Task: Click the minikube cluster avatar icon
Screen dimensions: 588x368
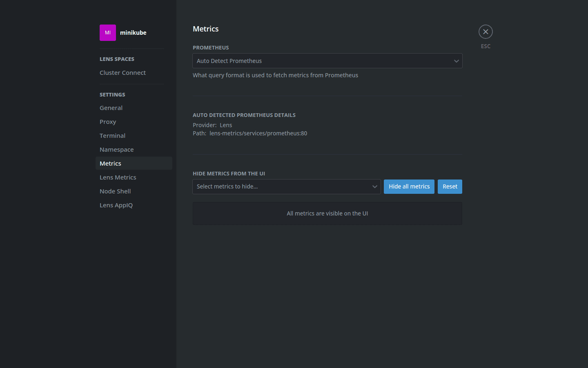Action: (107, 33)
